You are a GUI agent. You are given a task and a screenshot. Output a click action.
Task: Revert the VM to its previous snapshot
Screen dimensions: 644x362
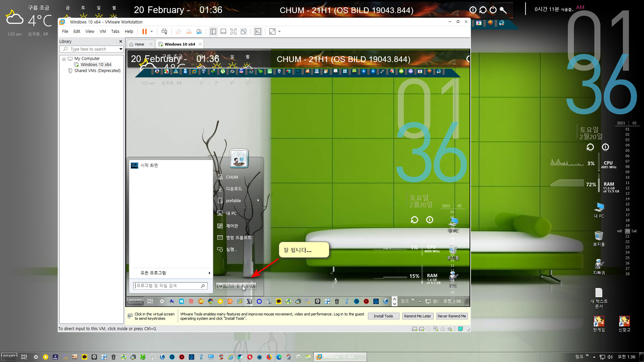pyautogui.click(x=189, y=32)
